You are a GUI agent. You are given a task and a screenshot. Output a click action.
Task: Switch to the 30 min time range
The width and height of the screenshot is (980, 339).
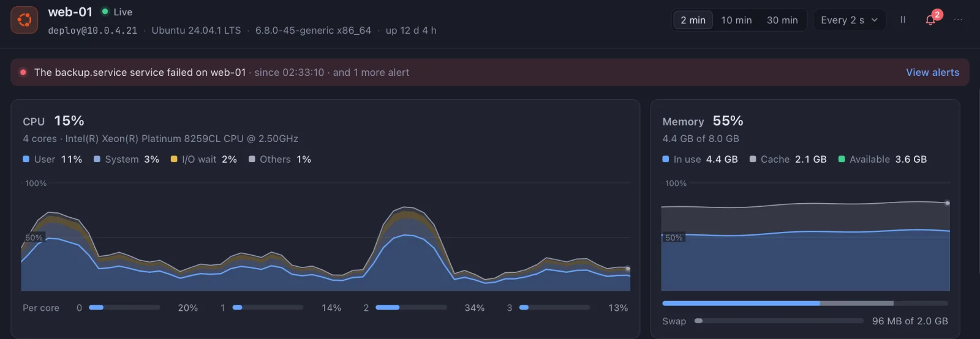[x=782, y=20]
